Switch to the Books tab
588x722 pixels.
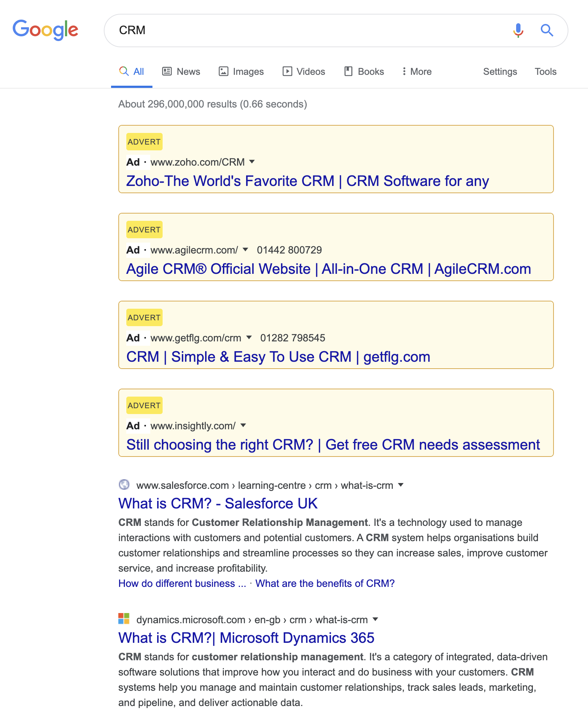coord(364,72)
